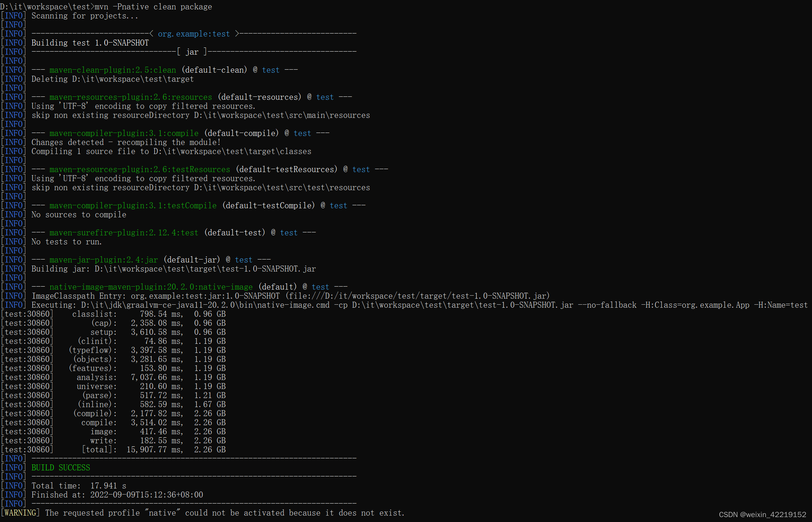The image size is (812, 522).
Task: Click the 'universe:' row value 210.60 ms
Action: click(161, 386)
